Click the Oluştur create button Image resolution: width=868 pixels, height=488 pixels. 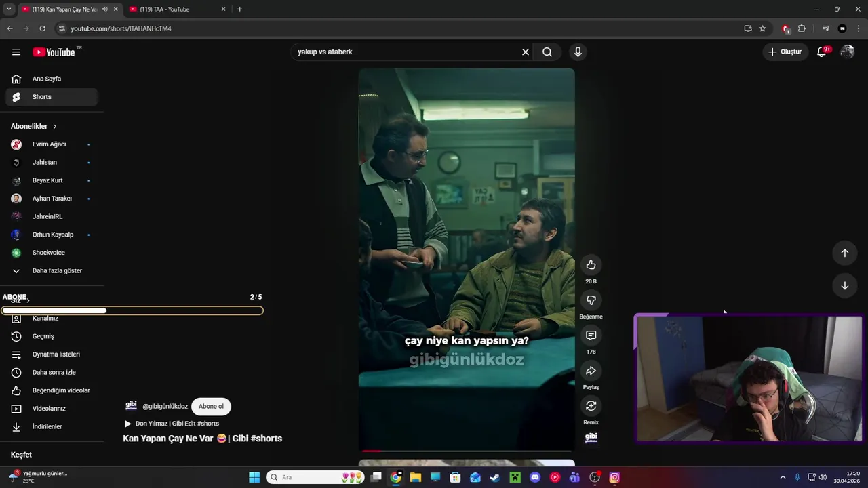(x=785, y=52)
